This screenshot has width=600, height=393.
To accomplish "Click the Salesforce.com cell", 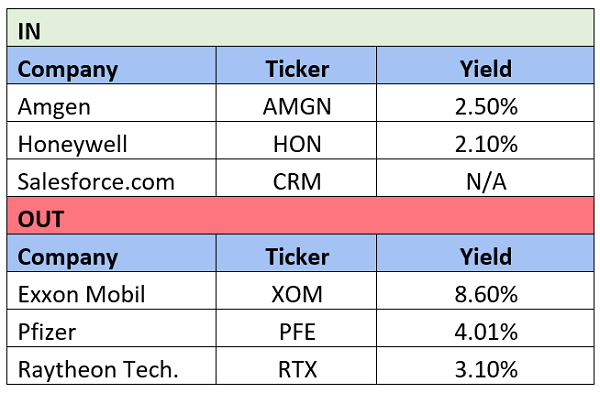I will pyautogui.click(x=111, y=178).
